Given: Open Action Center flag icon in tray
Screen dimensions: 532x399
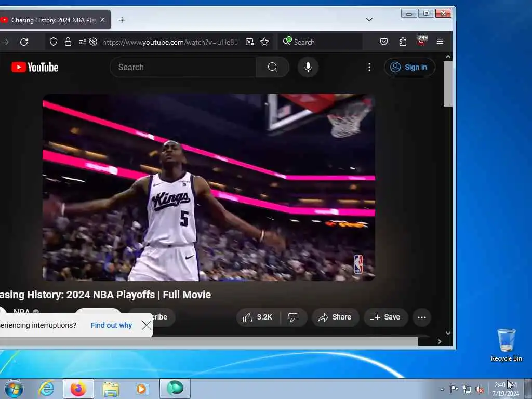Looking at the screenshot, I should [x=454, y=389].
